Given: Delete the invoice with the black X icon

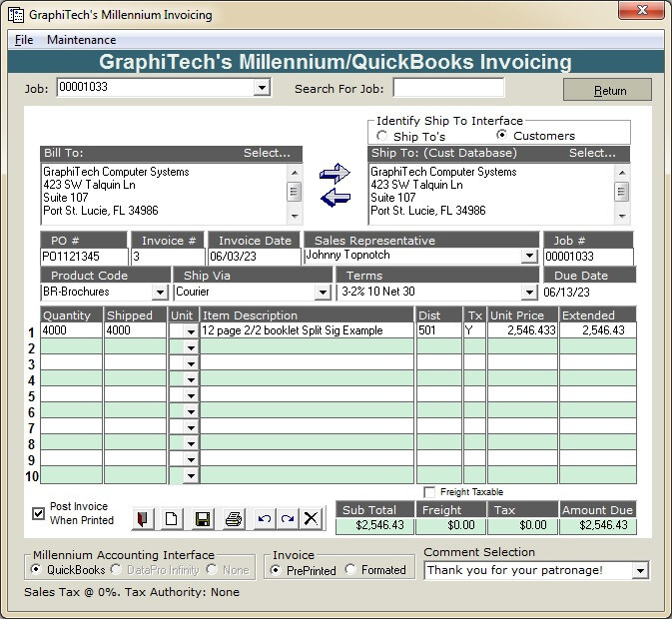Looking at the screenshot, I should 311,519.
